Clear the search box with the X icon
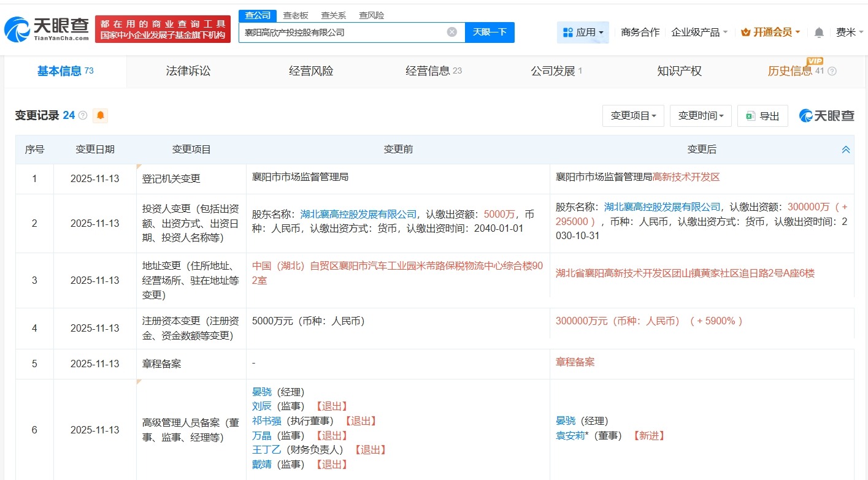Viewport: 868px width, 480px height. (451, 32)
